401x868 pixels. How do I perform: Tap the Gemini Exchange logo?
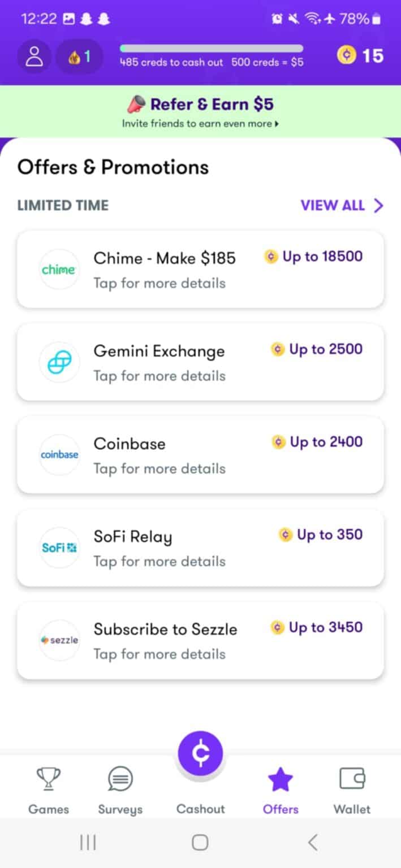tap(59, 362)
